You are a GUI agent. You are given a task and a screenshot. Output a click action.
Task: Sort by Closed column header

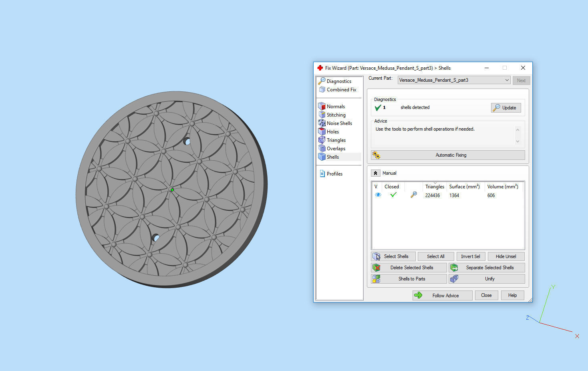pyautogui.click(x=392, y=187)
